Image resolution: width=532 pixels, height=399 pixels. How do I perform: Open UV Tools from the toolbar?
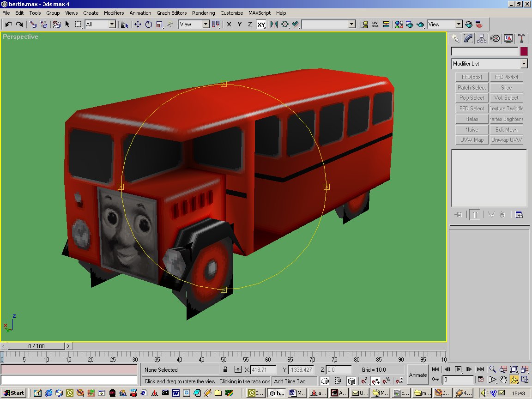pos(375,24)
